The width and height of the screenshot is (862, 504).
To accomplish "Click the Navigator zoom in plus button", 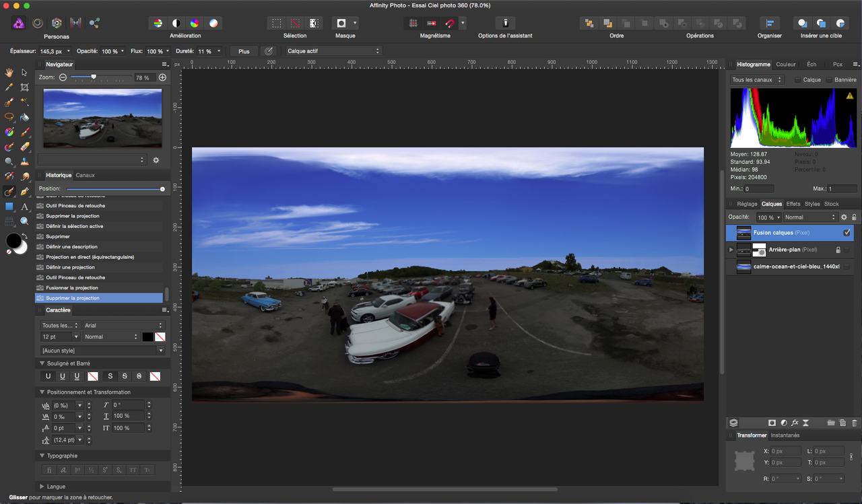I will (x=162, y=77).
